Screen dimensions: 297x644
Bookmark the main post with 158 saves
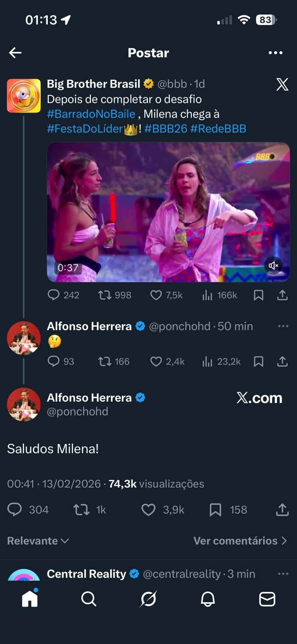point(215,510)
